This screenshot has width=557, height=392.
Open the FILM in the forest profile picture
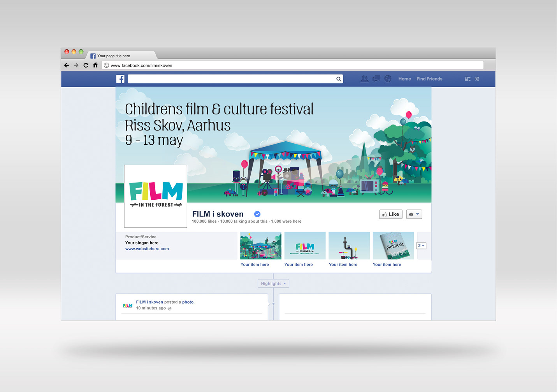156,196
